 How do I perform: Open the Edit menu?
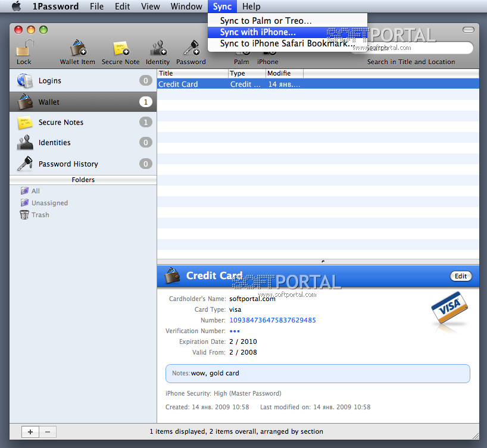click(x=123, y=6)
